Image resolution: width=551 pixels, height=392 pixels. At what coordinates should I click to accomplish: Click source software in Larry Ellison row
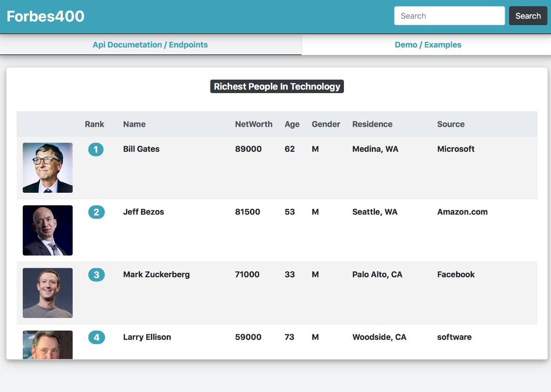point(454,337)
